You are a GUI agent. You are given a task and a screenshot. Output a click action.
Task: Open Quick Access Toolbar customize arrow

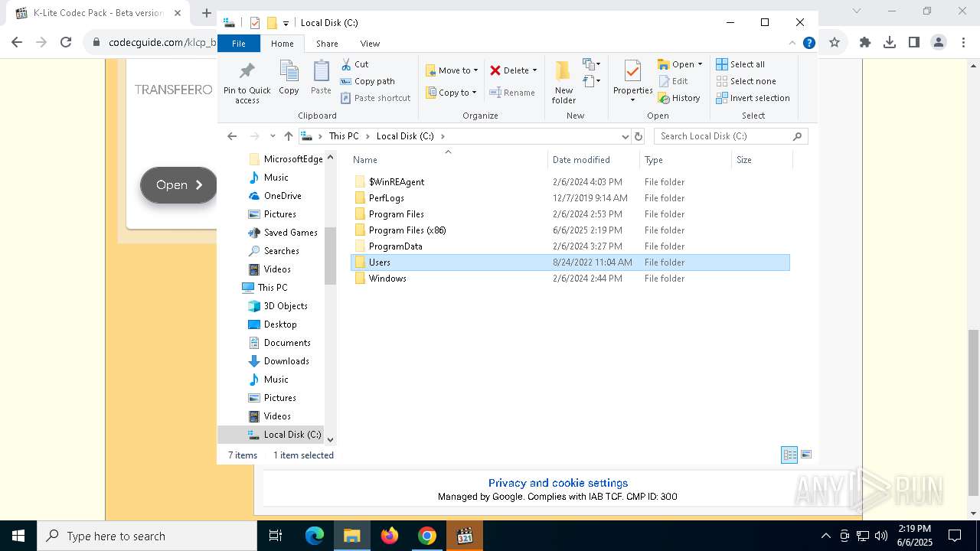point(286,24)
